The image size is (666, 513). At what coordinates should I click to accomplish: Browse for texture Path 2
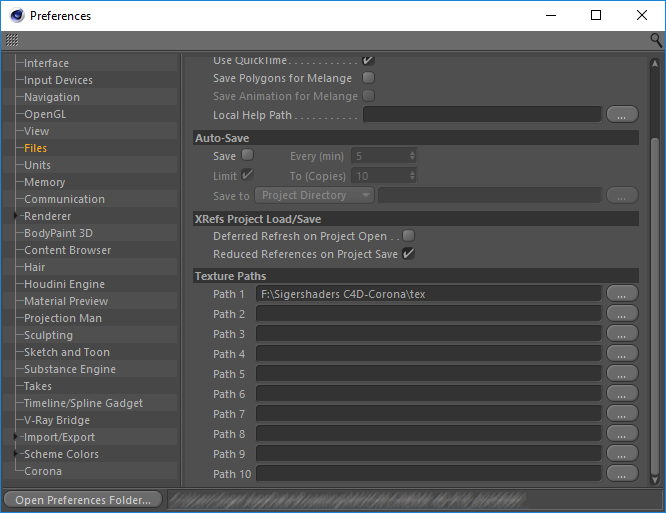[x=622, y=313]
